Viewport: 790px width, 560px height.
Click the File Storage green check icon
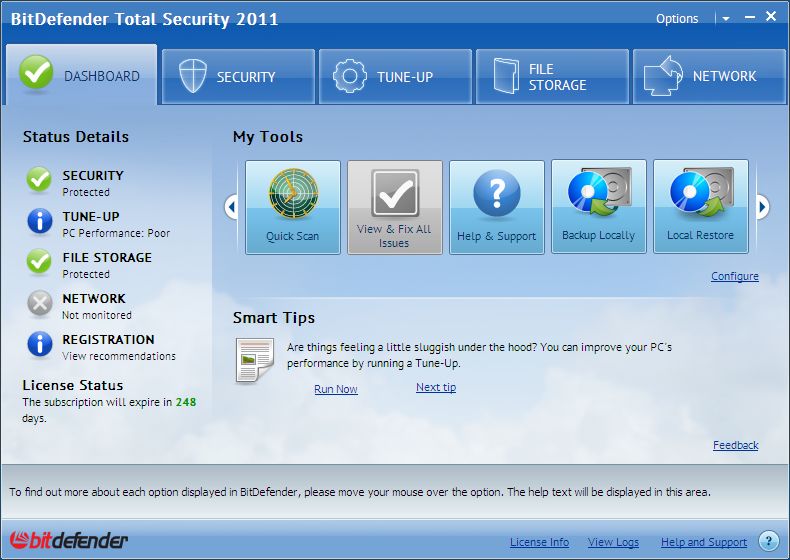[39, 262]
